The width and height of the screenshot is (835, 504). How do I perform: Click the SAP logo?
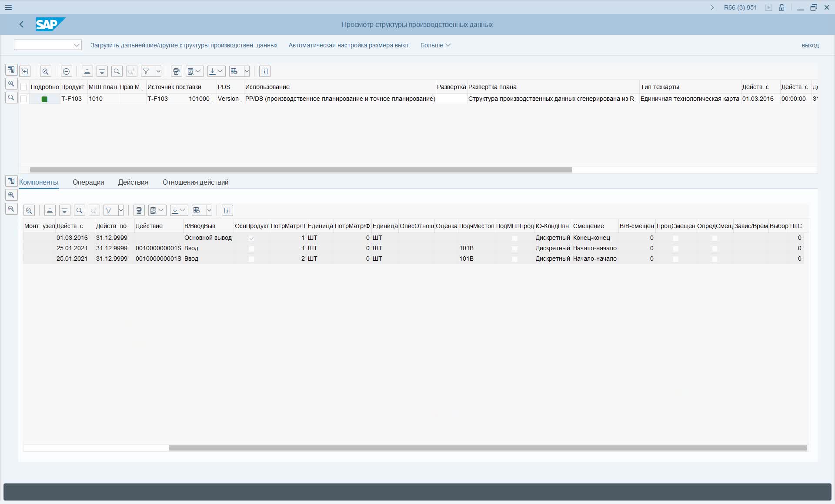pos(50,24)
